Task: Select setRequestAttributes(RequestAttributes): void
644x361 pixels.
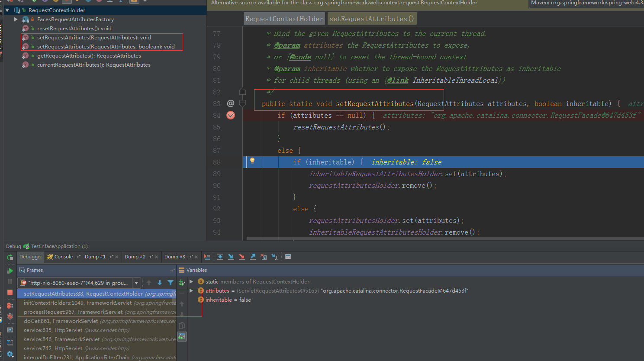Action: [94, 38]
